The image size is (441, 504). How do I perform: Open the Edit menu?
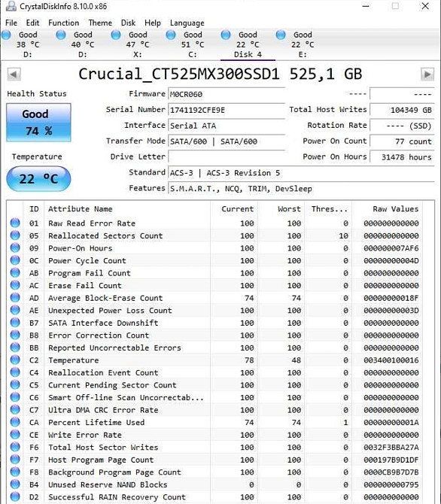tap(32, 23)
